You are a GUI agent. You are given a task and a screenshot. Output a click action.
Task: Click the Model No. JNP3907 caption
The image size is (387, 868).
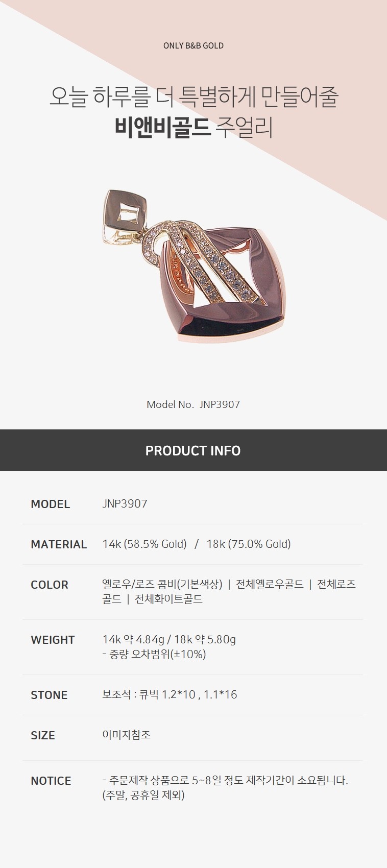(193, 404)
